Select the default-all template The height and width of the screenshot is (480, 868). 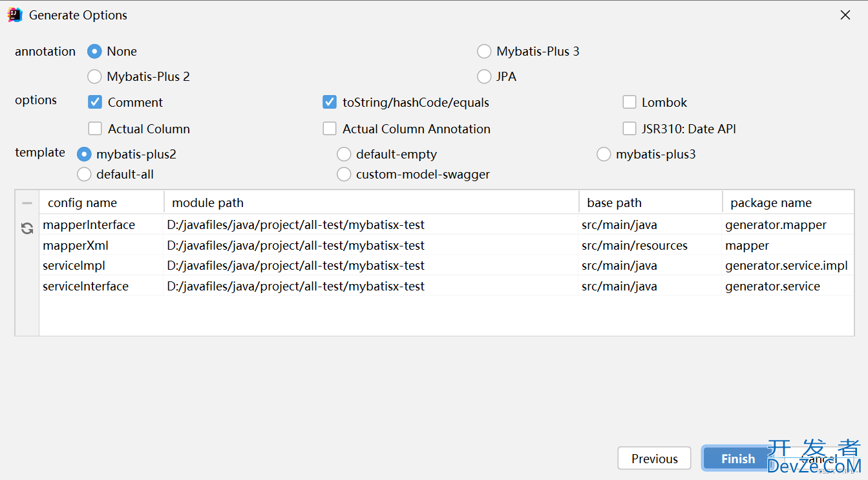point(84,174)
